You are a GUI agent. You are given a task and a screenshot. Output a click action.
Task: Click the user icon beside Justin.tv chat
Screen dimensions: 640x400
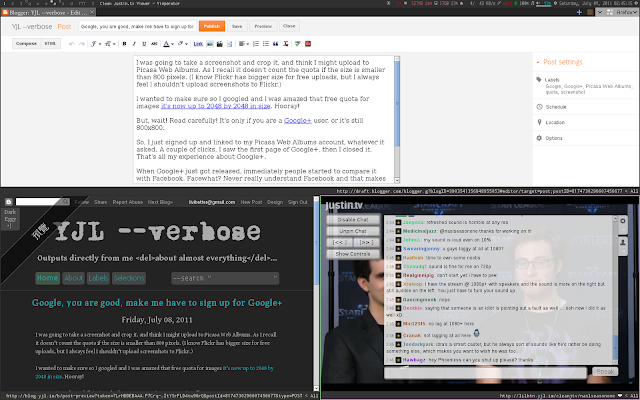623,242
